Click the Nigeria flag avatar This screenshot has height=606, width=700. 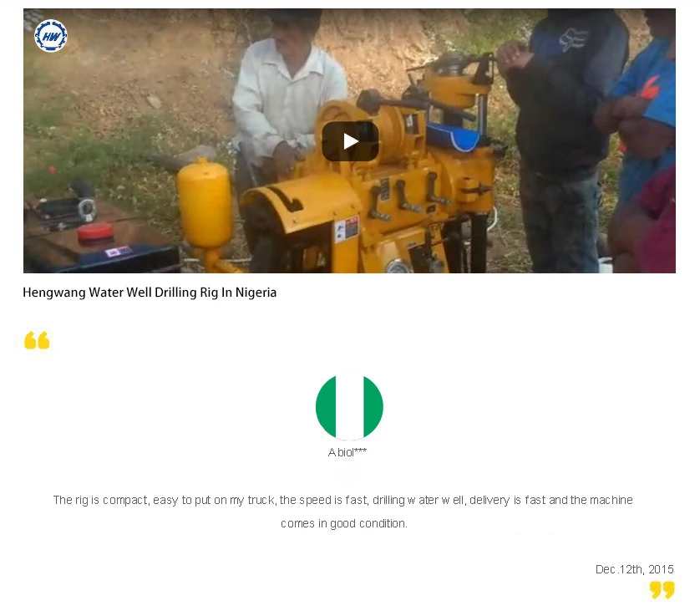(x=349, y=407)
